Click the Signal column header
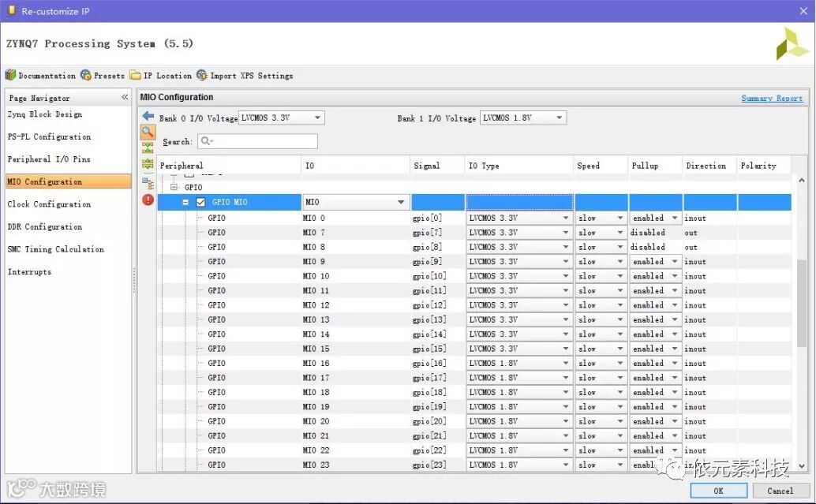816x504 pixels. [x=438, y=166]
